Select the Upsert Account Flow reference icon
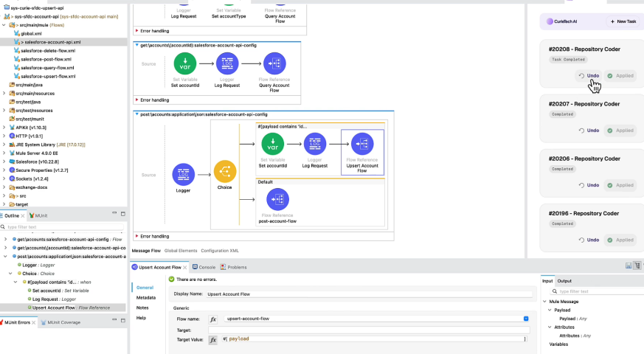 [362, 144]
